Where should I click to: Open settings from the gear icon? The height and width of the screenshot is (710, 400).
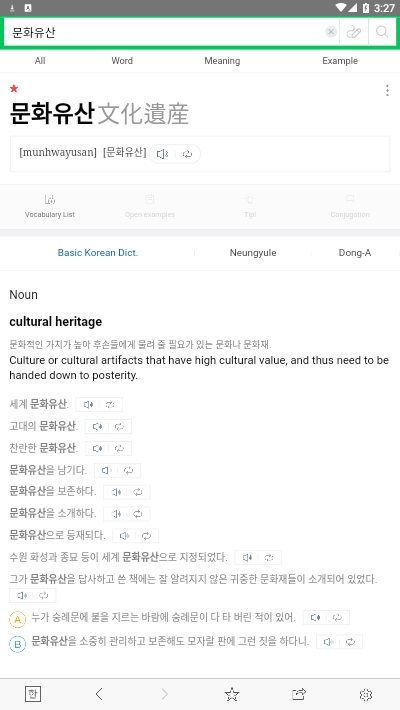pyautogui.click(x=366, y=694)
